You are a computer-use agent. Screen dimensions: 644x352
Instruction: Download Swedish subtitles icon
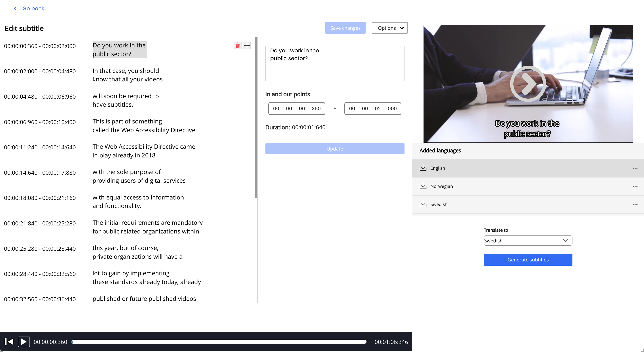tap(423, 204)
